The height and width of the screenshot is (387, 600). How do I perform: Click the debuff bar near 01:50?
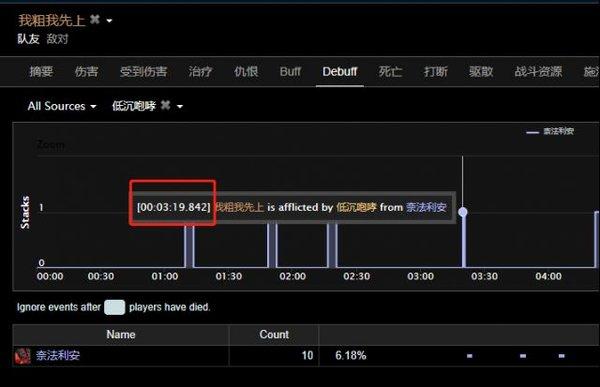272,245
